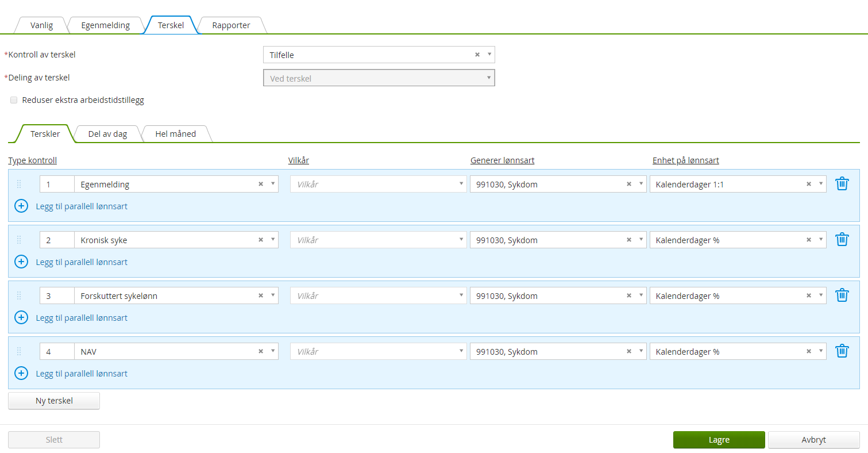Switch to the Egenmelding tab
868x453 pixels.
click(105, 25)
